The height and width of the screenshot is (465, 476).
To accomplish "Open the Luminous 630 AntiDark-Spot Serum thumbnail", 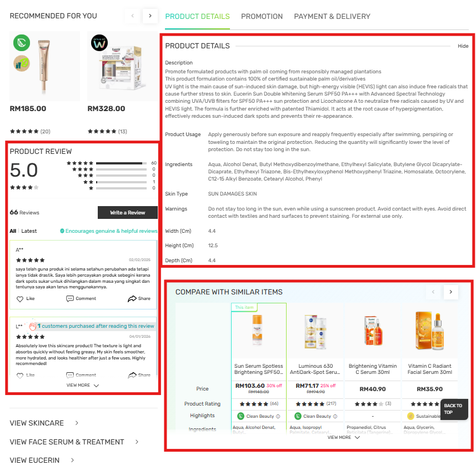I will 315,331.
